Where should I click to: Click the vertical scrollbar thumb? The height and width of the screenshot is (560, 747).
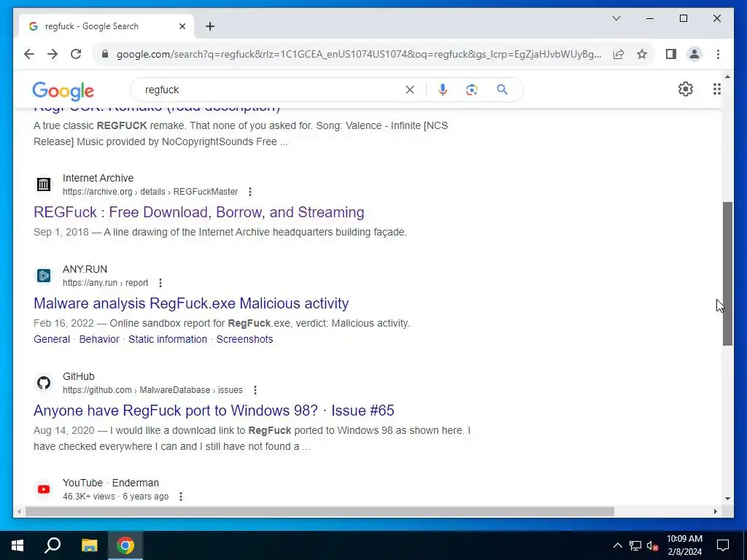pyautogui.click(x=727, y=274)
